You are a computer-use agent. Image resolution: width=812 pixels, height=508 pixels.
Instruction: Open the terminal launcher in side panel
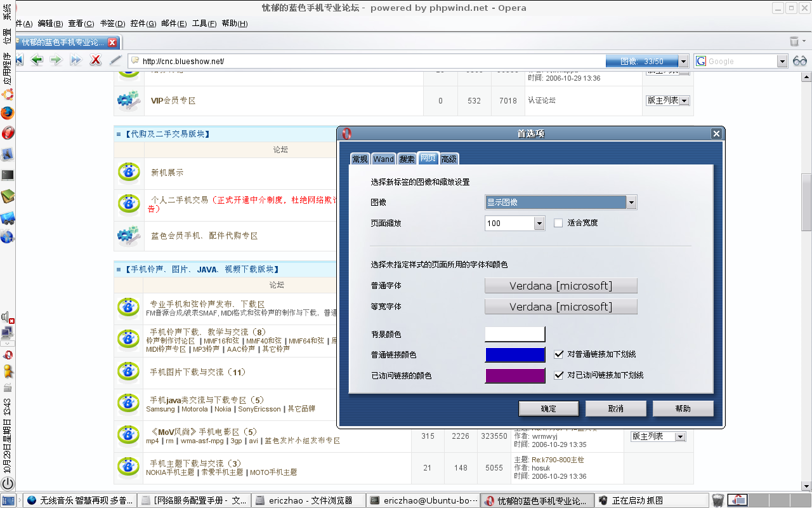(x=8, y=175)
